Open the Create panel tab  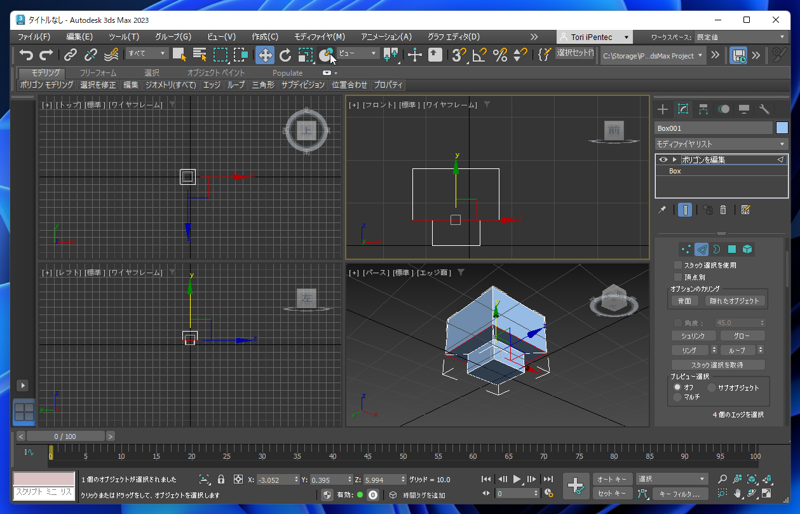click(x=663, y=109)
